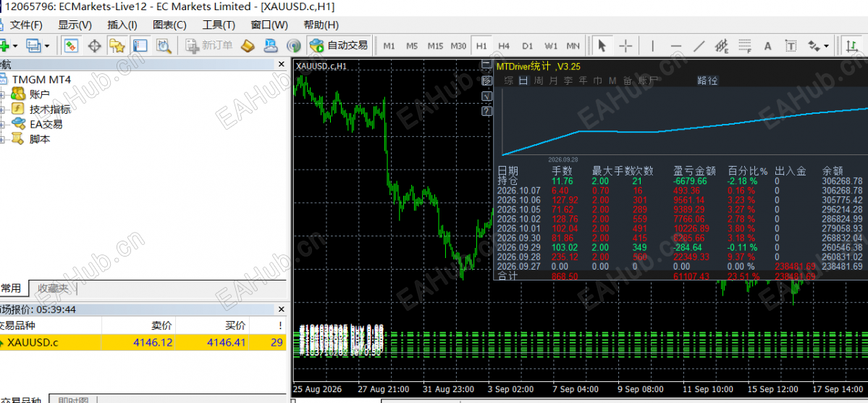Open the Strategy Tester magnifier icon
The image size is (868, 403).
pos(164,46)
